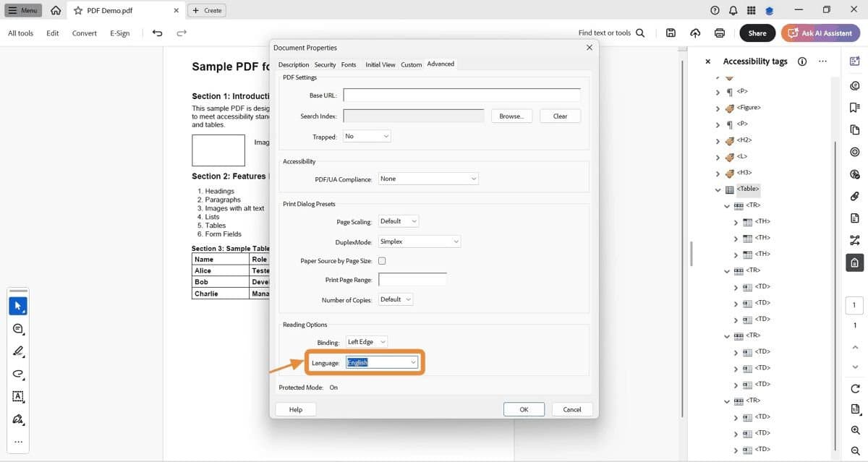The image size is (868, 462).
Task: Enable the Paper Source by Page Size checkbox
Action: (382, 260)
